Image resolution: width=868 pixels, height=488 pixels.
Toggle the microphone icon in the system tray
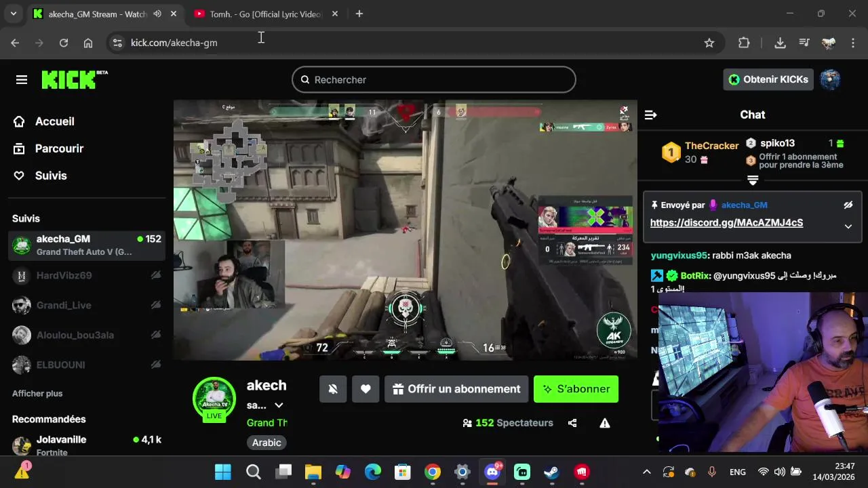[x=712, y=472]
